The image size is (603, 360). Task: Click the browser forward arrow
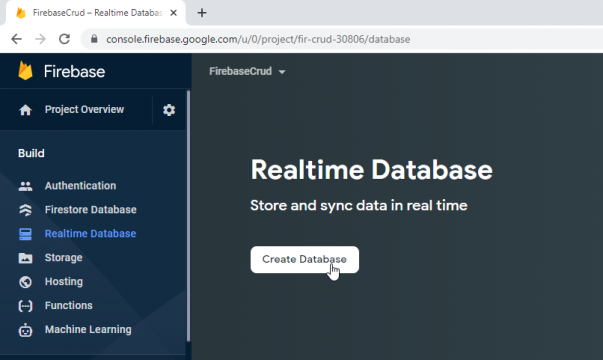(40, 39)
